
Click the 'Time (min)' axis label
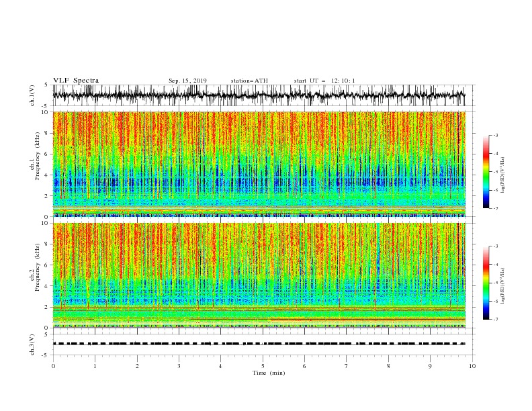pos(269,373)
